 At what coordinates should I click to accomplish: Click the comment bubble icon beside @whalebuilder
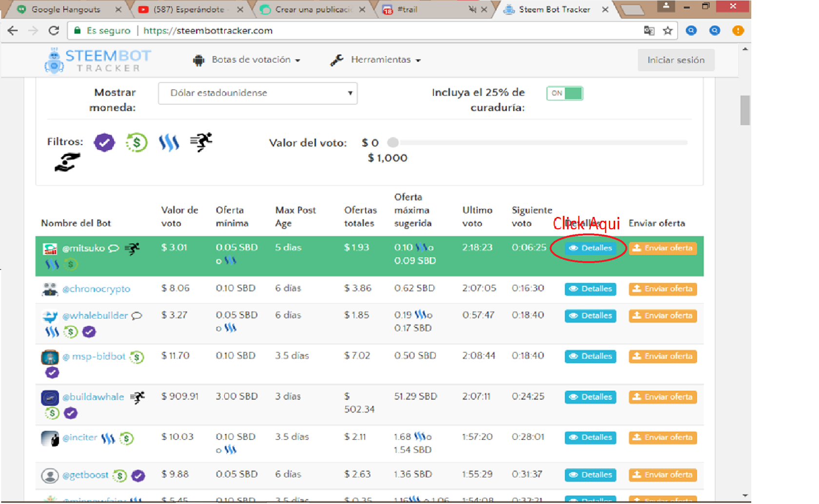coord(137,316)
